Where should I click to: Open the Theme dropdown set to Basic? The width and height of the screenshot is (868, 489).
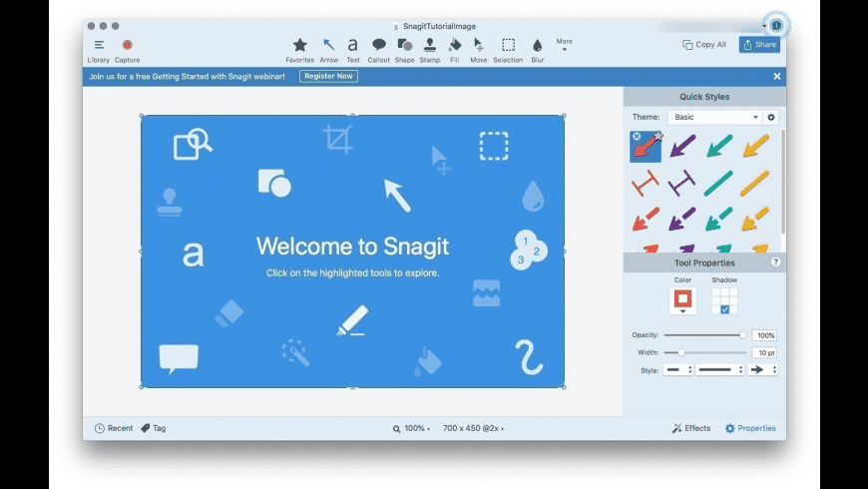point(715,117)
